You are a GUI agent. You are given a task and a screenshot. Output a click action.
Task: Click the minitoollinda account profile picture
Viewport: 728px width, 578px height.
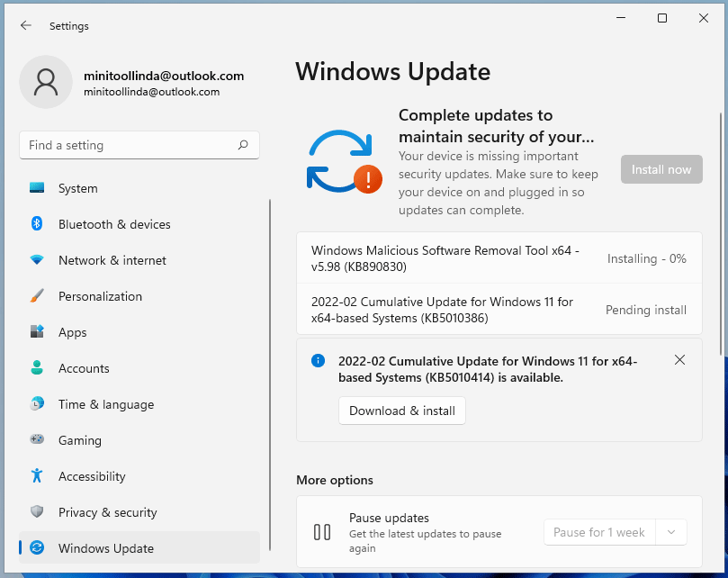coord(46,82)
